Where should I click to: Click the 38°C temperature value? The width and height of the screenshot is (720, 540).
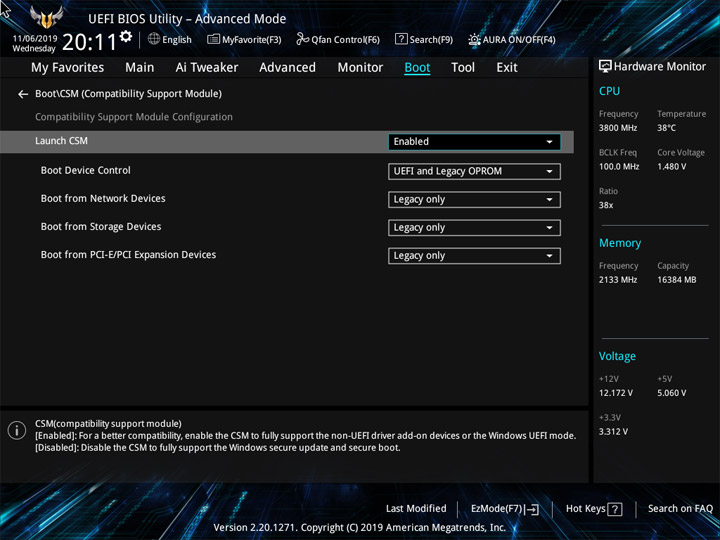pyautogui.click(x=666, y=128)
